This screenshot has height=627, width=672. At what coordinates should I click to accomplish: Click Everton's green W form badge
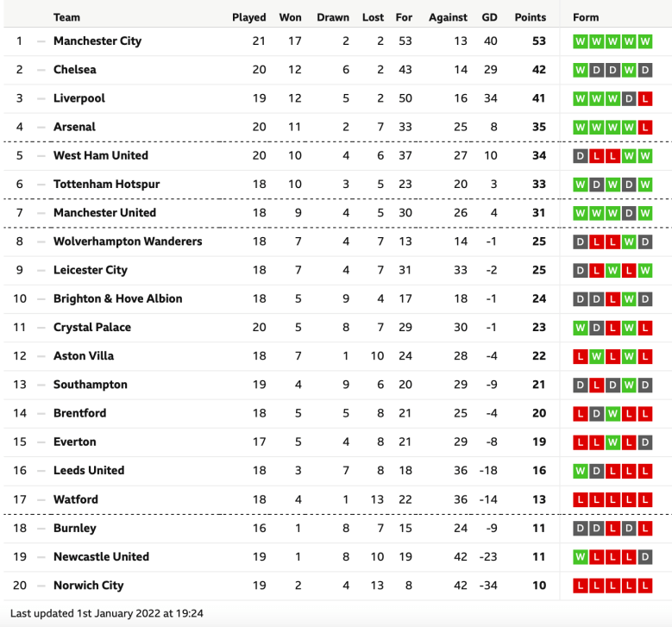point(612,442)
